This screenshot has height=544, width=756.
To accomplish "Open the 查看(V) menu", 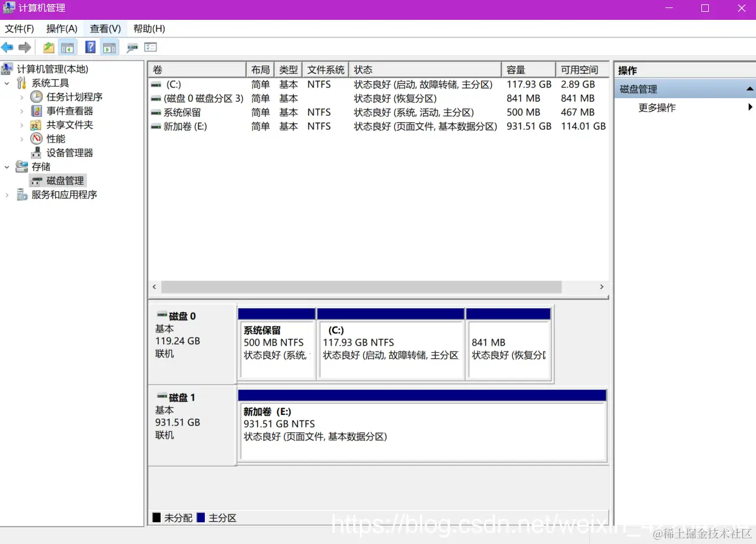I will coord(106,29).
